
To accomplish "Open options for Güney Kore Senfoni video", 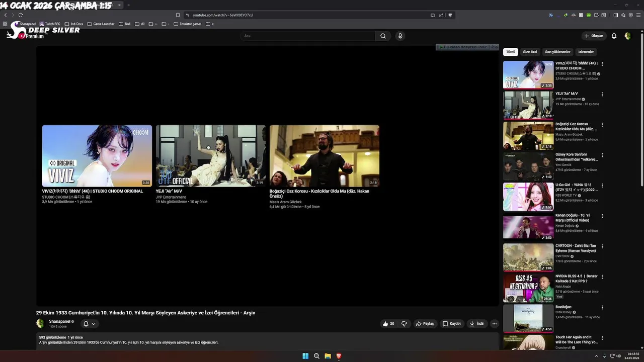I will tap(602, 155).
